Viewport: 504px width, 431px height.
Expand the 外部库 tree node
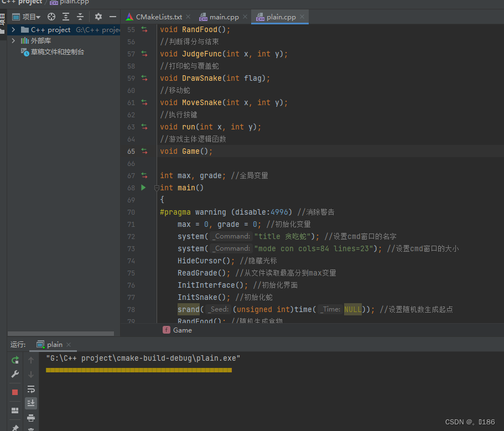pos(13,40)
